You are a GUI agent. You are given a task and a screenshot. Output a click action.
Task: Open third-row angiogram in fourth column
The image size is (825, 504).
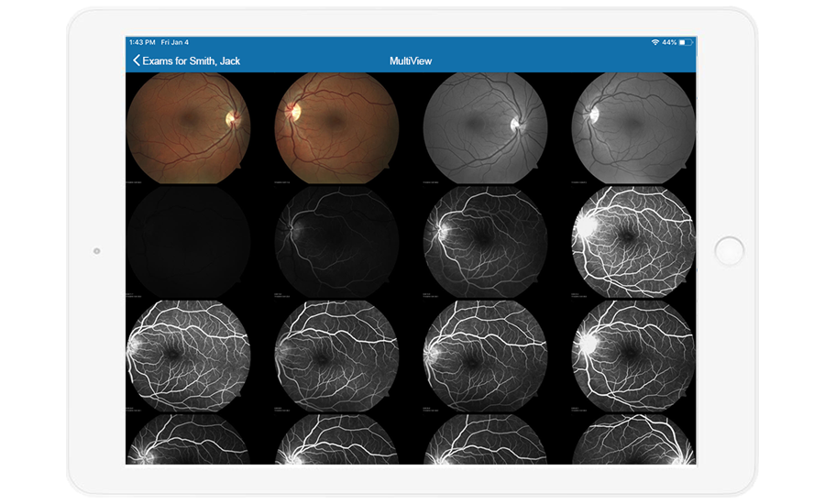click(633, 356)
